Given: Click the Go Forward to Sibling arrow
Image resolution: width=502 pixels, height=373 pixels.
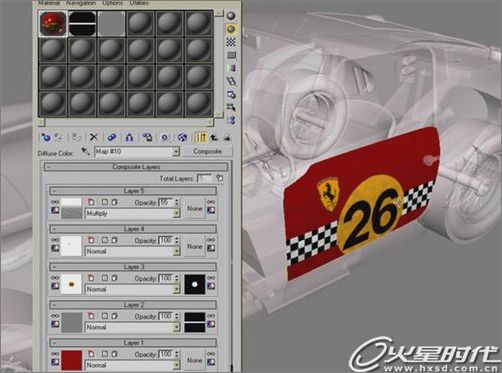Looking at the screenshot, I should click(x=227, y=137).
